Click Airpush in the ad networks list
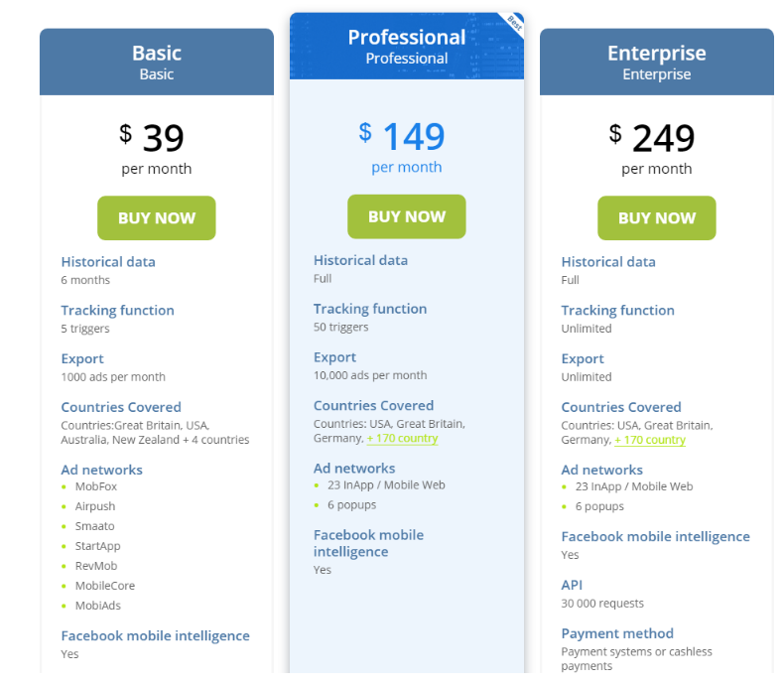This screenshot has width=784, height=685. (95, 506)
